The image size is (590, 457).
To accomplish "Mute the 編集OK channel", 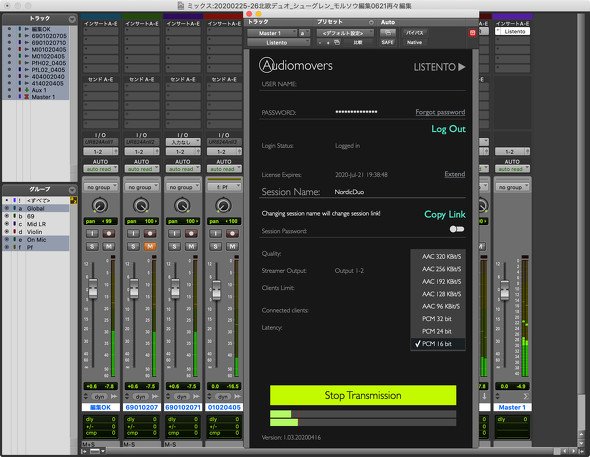I will (109, 246).
